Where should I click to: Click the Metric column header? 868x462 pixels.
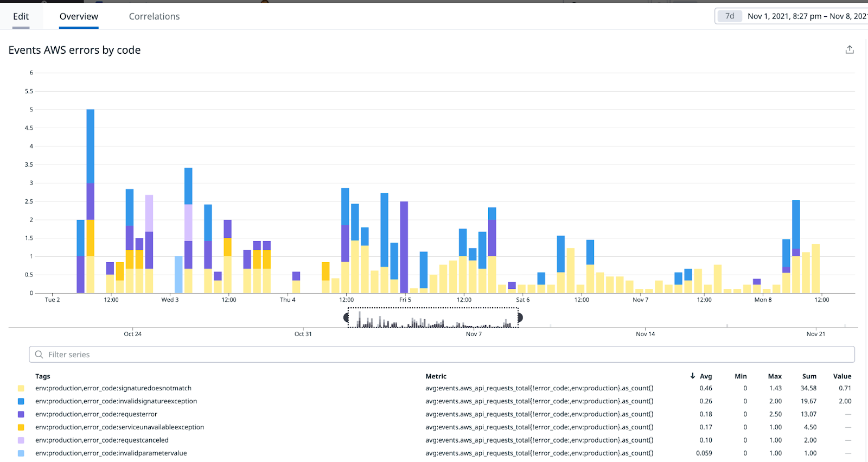tap(436, 376)
